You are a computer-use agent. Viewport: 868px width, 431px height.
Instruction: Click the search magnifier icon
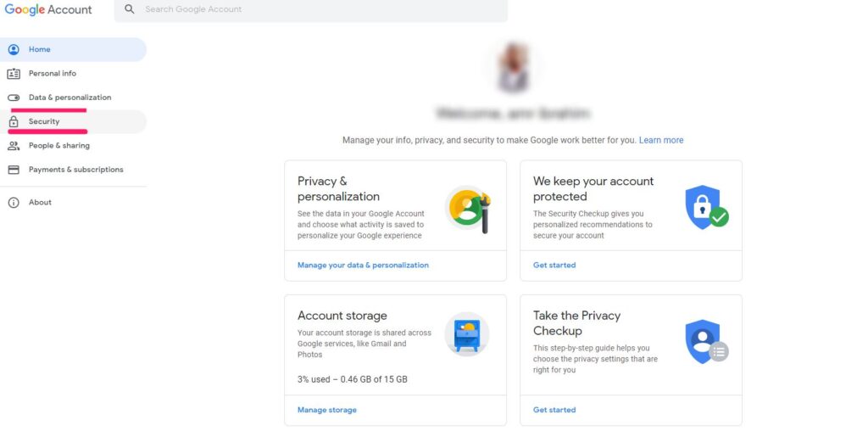130,9
